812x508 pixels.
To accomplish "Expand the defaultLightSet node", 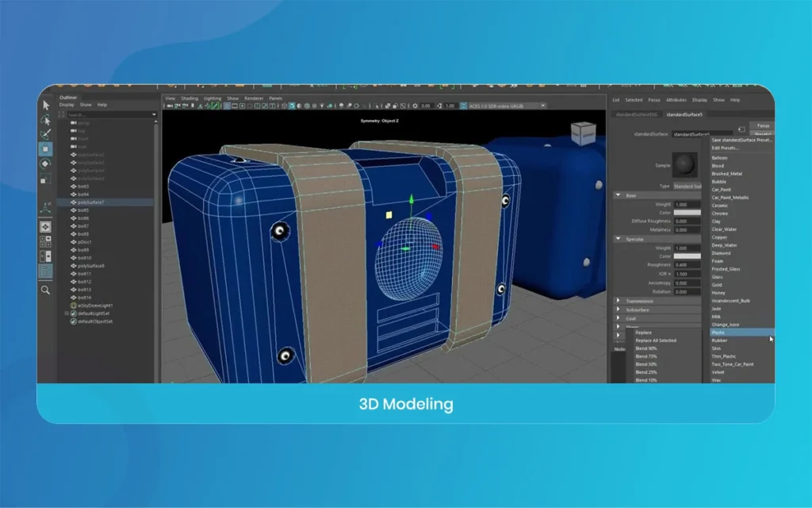I will [67, 314].
